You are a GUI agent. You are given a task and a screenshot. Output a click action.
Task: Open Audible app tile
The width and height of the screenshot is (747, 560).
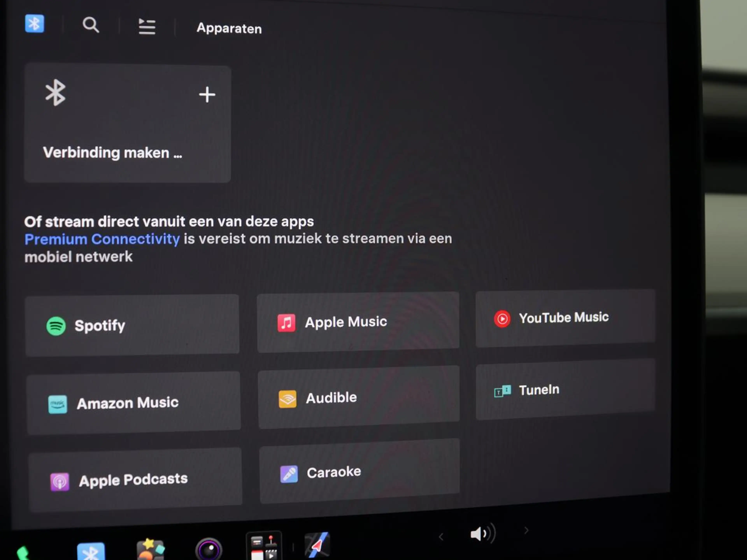(x=359, y=397)
